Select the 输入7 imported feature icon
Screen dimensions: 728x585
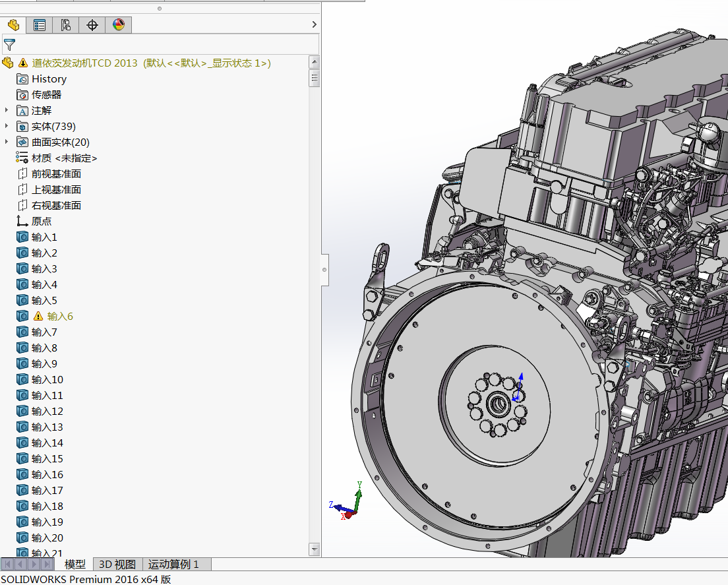(x=22, y=332)
